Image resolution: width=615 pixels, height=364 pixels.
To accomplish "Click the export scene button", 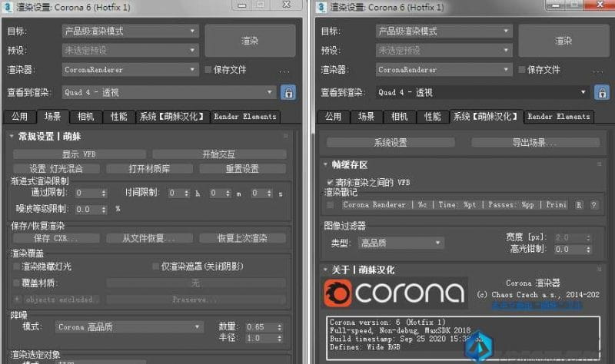I will pyautogui.click(x=536, y=142).
